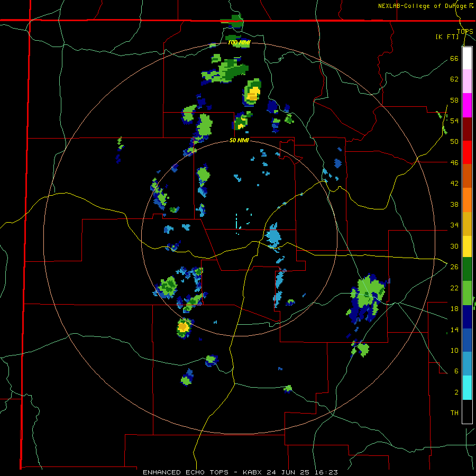Click the 50 NMI range ring label
This screenshot has height=476, width=476.
click(x=239, y=140)
